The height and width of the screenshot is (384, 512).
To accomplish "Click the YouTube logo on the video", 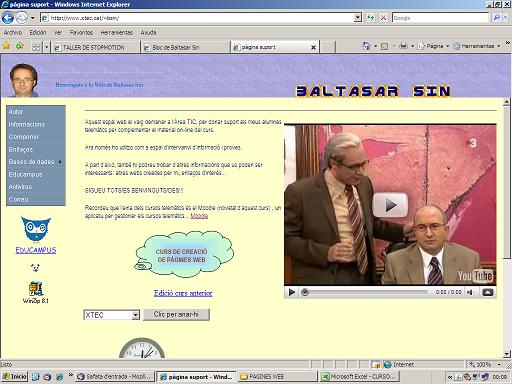I will pyautogui.click(x=475, y=276).
